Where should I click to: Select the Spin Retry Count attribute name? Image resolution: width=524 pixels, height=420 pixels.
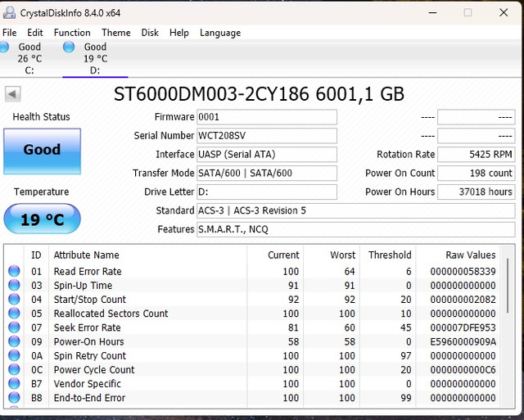pos(90,355)
